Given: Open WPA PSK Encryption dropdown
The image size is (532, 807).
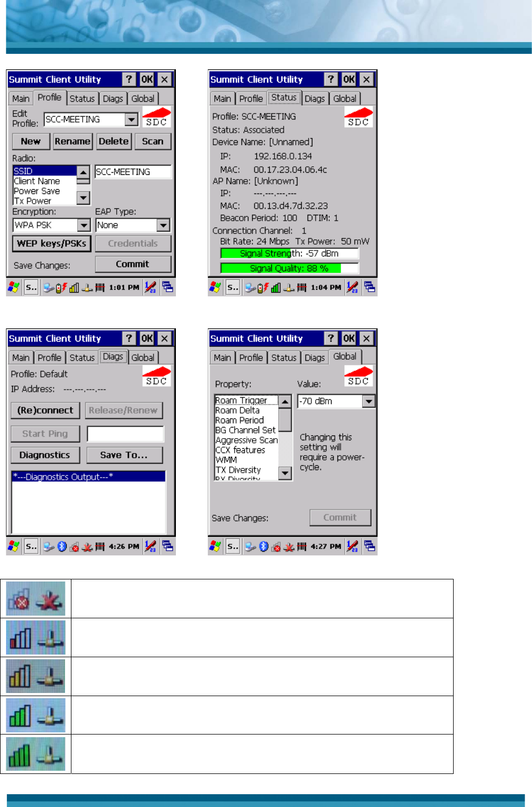Looking at the screenshot, I should click(84, 225).
